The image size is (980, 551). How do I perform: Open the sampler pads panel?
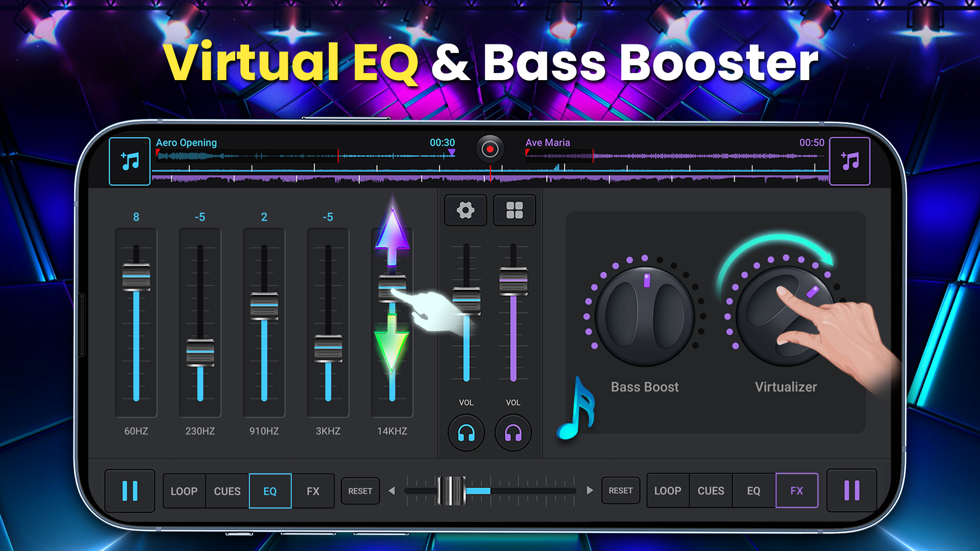[x=513, y=210]
